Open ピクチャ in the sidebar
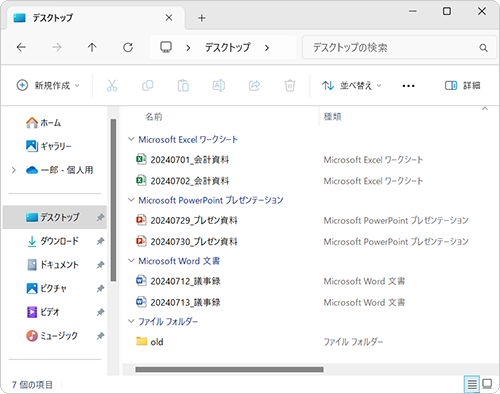Image resolution: width=500 pixels, height=394 pixels. (46, 288)
